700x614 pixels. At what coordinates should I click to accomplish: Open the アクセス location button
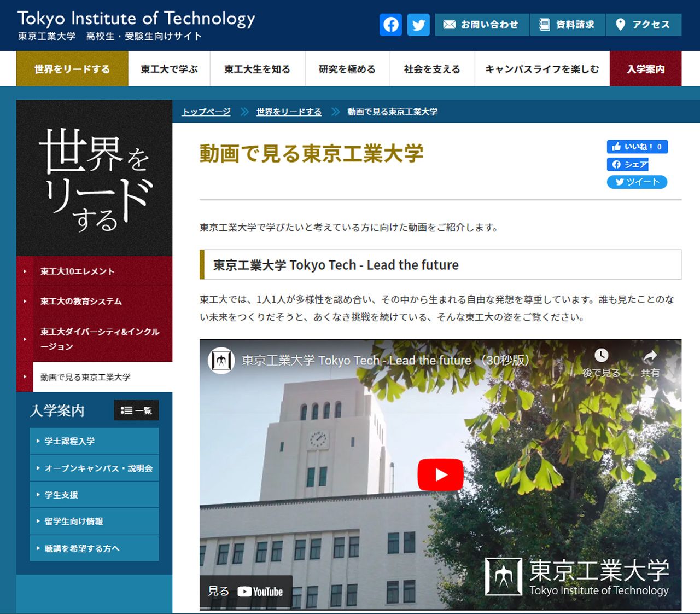click(x=643, y=25)
